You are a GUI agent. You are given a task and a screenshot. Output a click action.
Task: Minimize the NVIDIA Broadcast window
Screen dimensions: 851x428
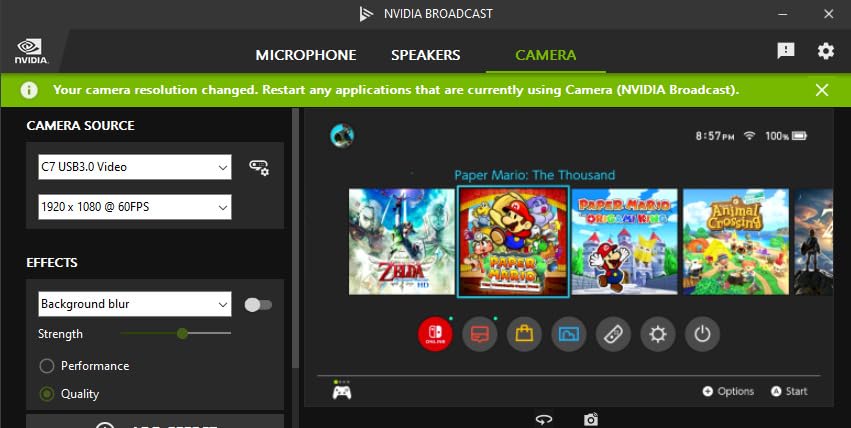point(783,14)
